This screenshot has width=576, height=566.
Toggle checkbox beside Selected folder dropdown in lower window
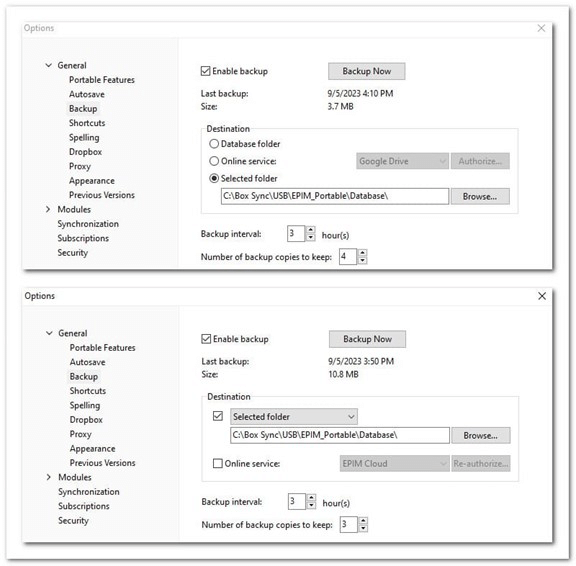(218, 416)
